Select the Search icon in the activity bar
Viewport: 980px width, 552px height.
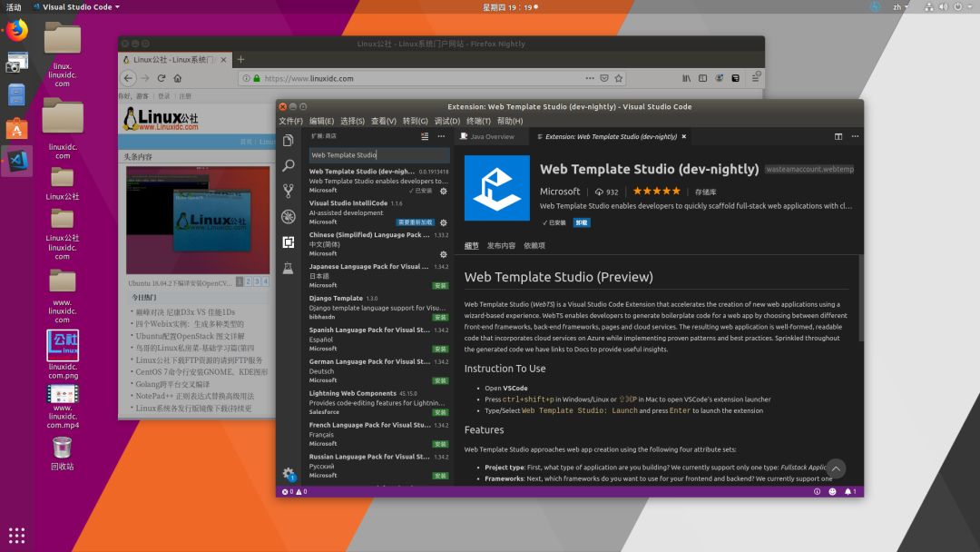coord(290,166)
